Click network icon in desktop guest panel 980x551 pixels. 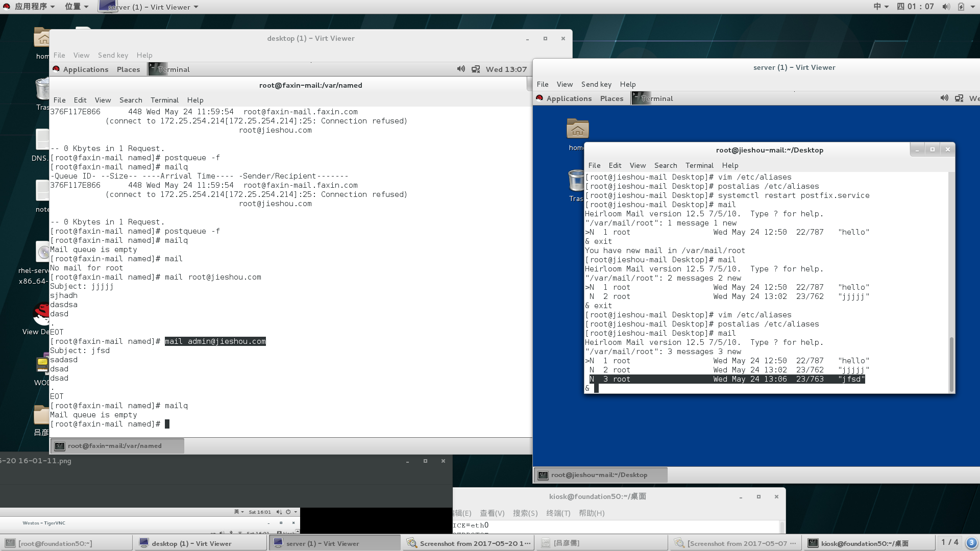tap(476, 69)
